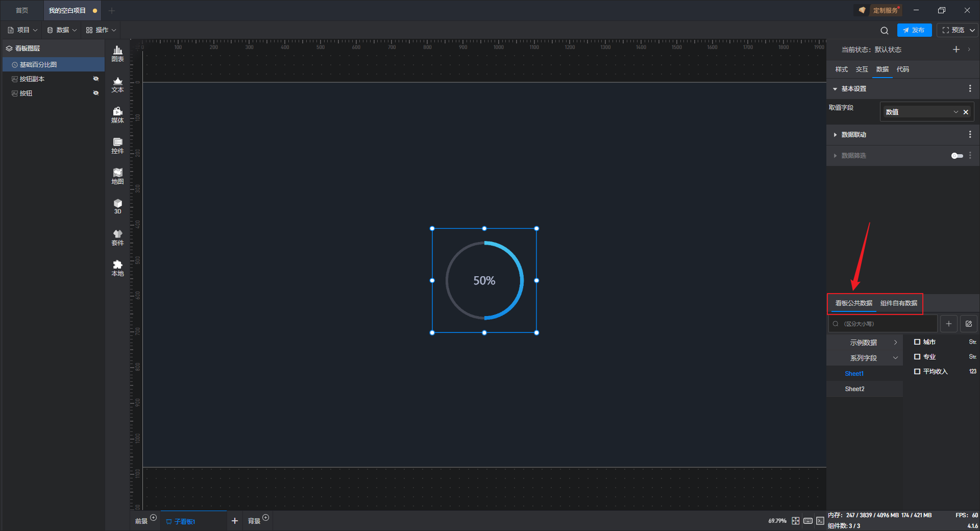Check the 平均收入 field checkbox
Image resolution: width=980 pixels, height=531 pixels.
(917, 372)
